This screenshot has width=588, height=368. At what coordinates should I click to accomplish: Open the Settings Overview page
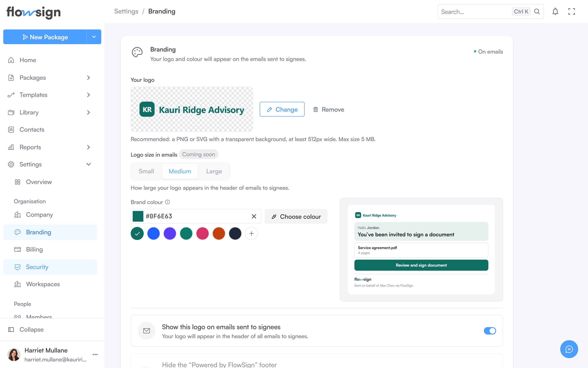click(x=50, y=182)
